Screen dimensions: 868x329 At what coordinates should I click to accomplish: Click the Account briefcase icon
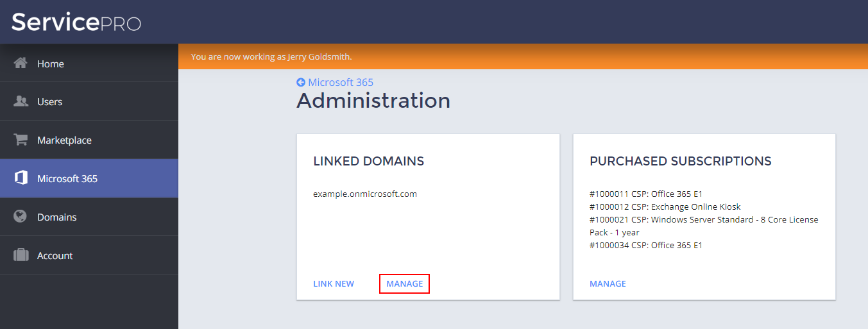coord(21,255)
